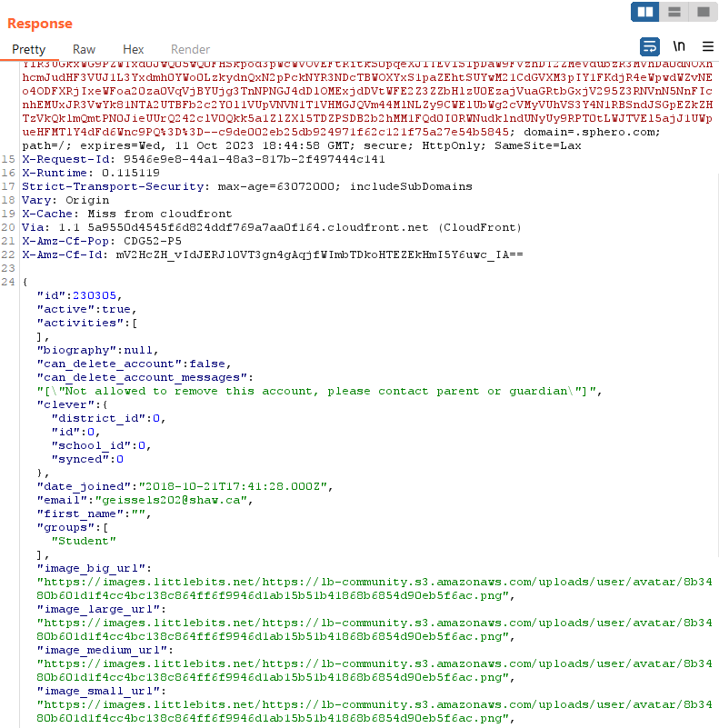This screenshot has width=719, height=728.
Task: Click the X-Amz-Cf-Id header line
Action: pyautogui.click(x=272, y=254)
